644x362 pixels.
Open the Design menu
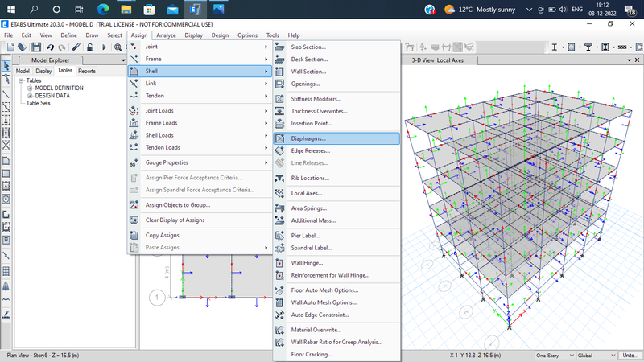tap(220, 35)
